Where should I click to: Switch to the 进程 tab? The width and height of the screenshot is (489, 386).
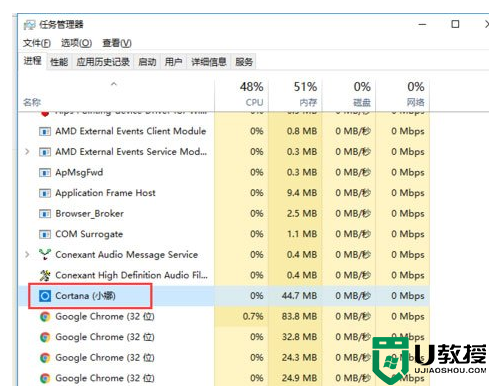[33, 61]
